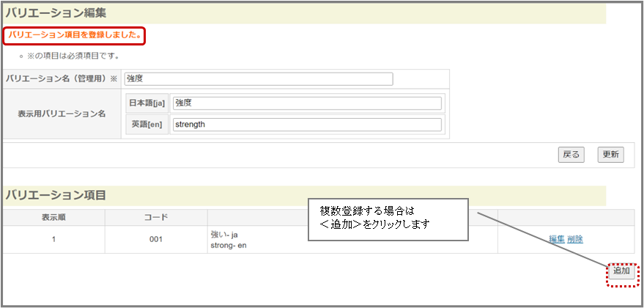Click the display order cell showing 1
The image size is (644, 308).
coord(53,239)
